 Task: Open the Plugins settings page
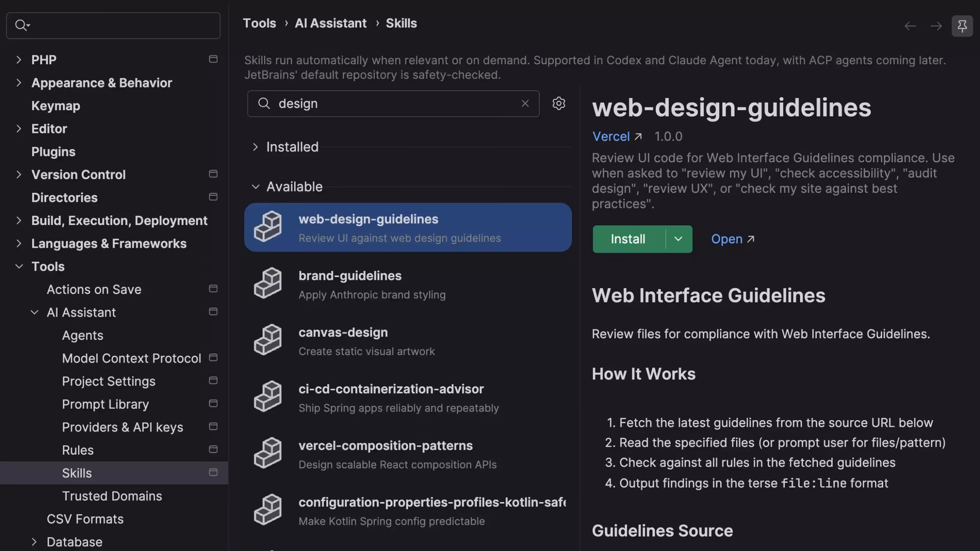(53, 152)
